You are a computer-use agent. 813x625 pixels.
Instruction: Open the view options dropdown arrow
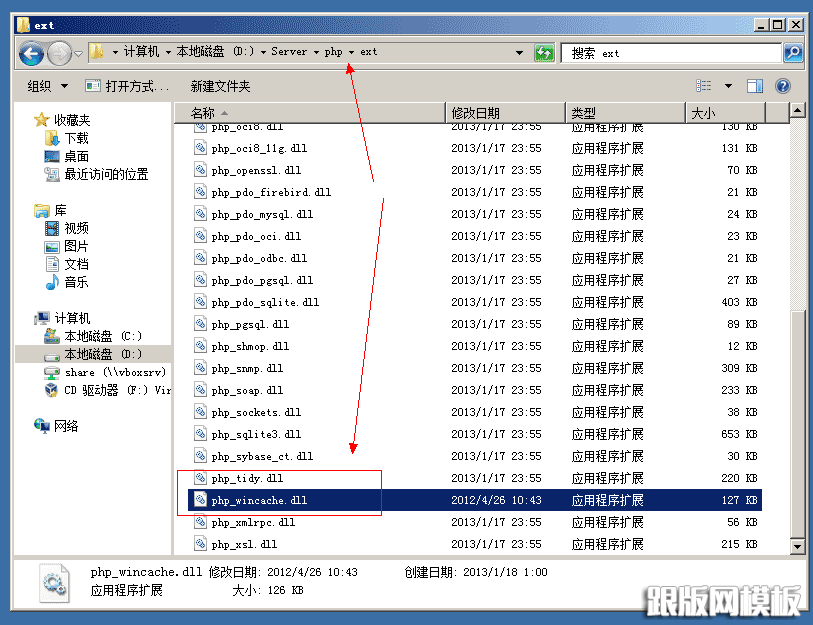click(728, 86)
